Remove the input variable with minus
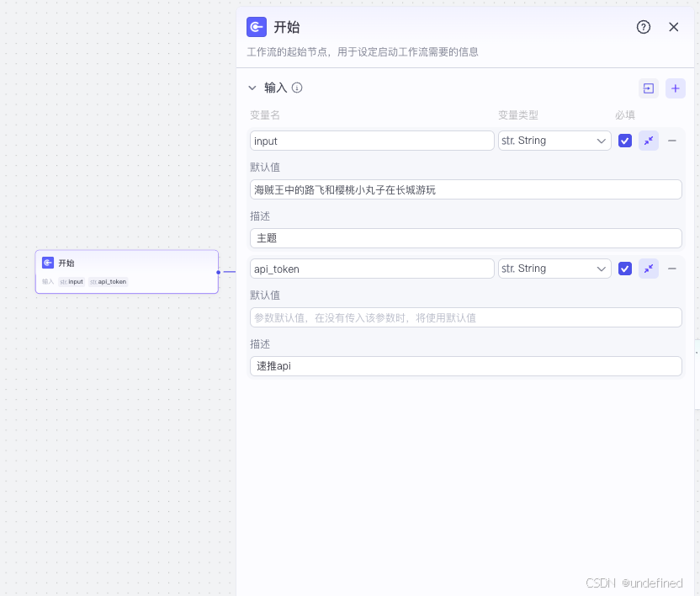Image resolution: width=700 pixels, height=596 pixels. coord(672,141)
